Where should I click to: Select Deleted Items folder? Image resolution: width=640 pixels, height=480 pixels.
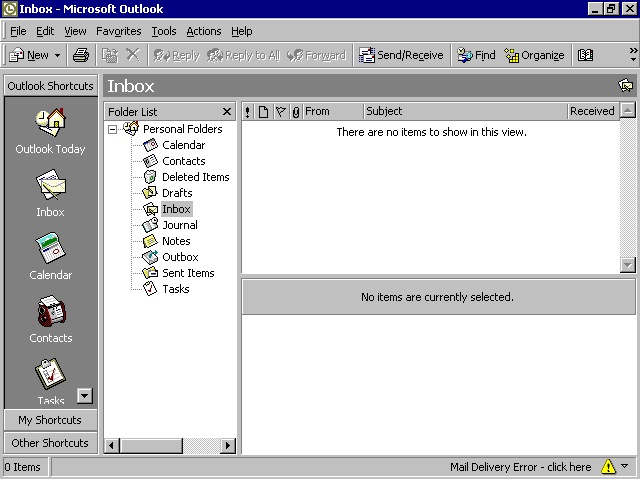[196, 177]
